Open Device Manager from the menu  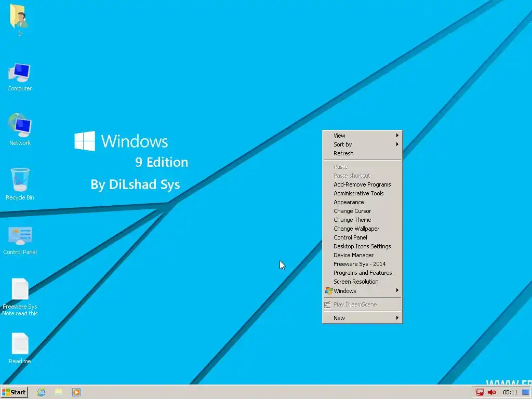click(x=362, y=255)
